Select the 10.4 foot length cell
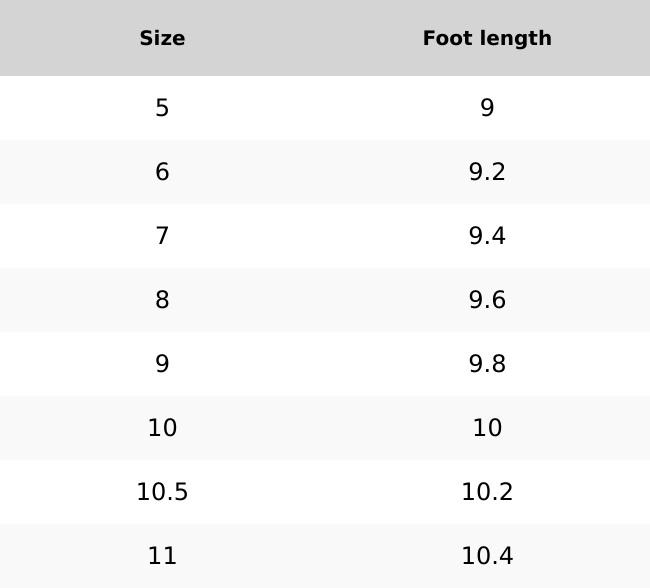The width and height of the screenshot is (650, 588). click(x=487, y=556)
